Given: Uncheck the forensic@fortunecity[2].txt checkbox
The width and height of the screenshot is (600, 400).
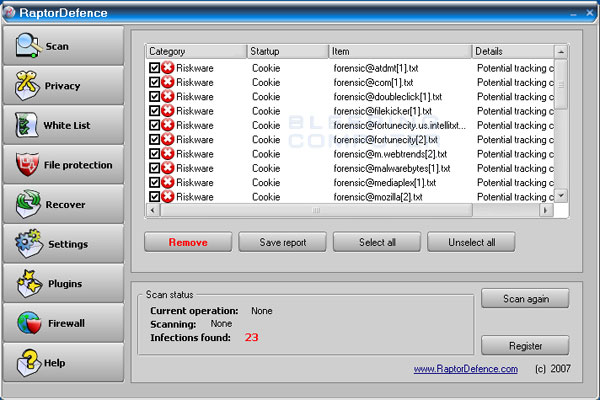Looking at the screenshot, I should tap(155, 139).
